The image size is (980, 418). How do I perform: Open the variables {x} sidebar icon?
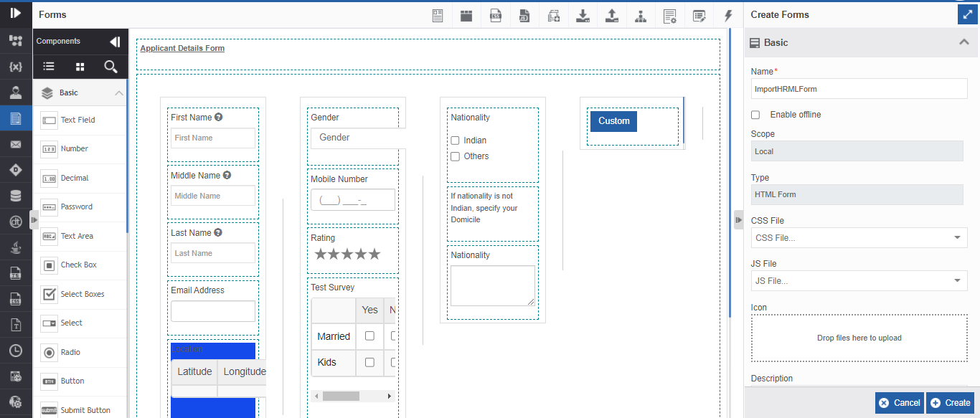16,67
